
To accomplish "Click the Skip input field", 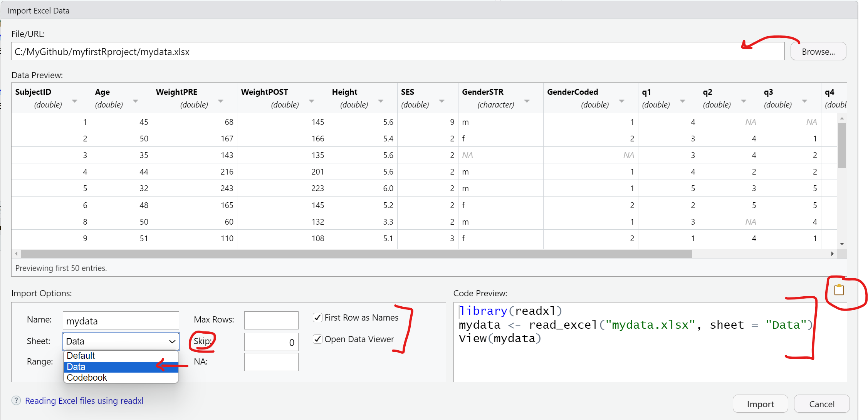I will pyautogui.click(x=271, y=342).
